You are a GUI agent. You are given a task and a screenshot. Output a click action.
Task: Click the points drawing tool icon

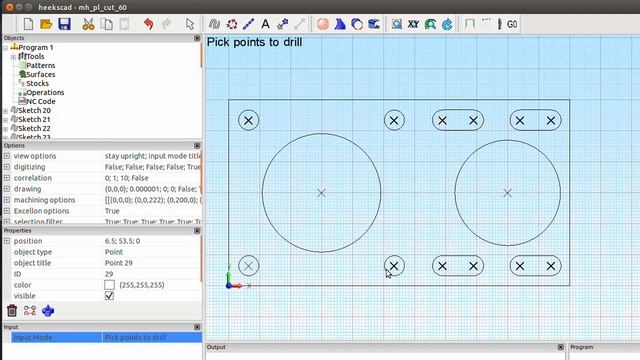pos(282,24)
